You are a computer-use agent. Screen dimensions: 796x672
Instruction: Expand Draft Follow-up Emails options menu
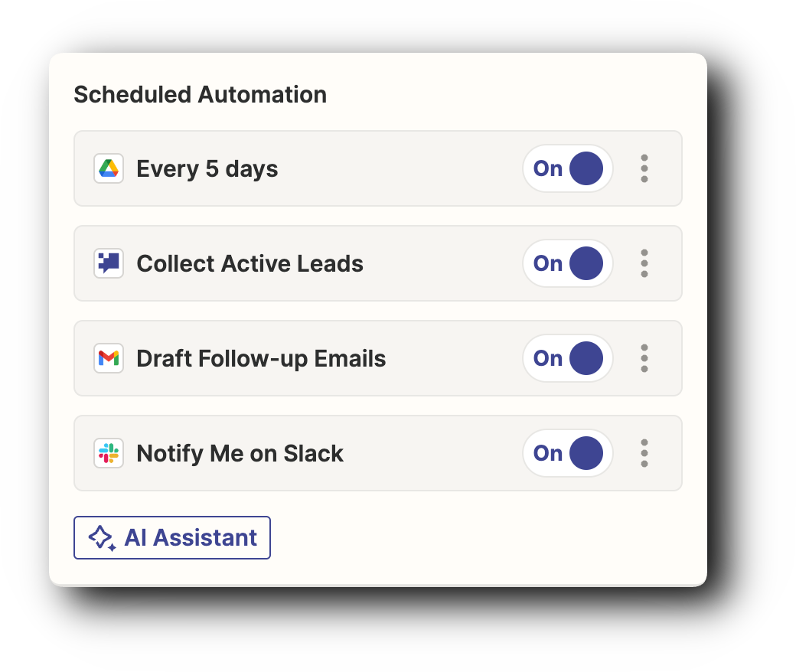[644, 358]
